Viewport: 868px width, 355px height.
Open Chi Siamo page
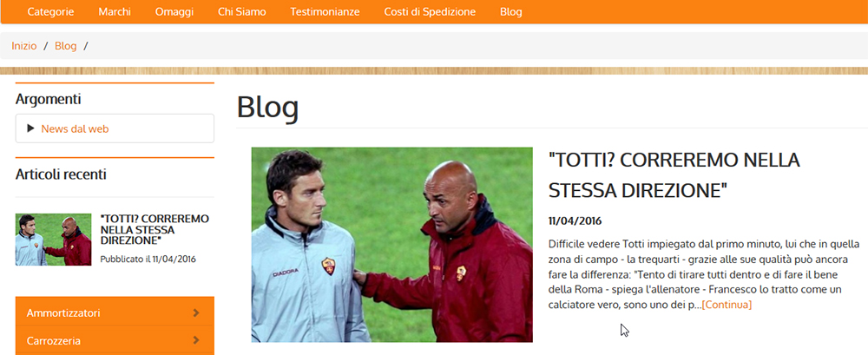(x=242, y=11)
